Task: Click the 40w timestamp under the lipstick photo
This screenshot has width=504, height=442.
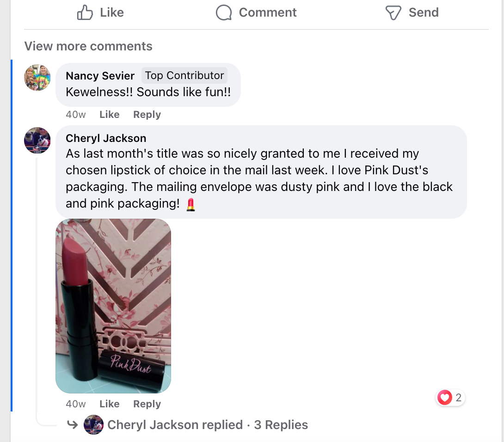Action: tap(76, 404)
